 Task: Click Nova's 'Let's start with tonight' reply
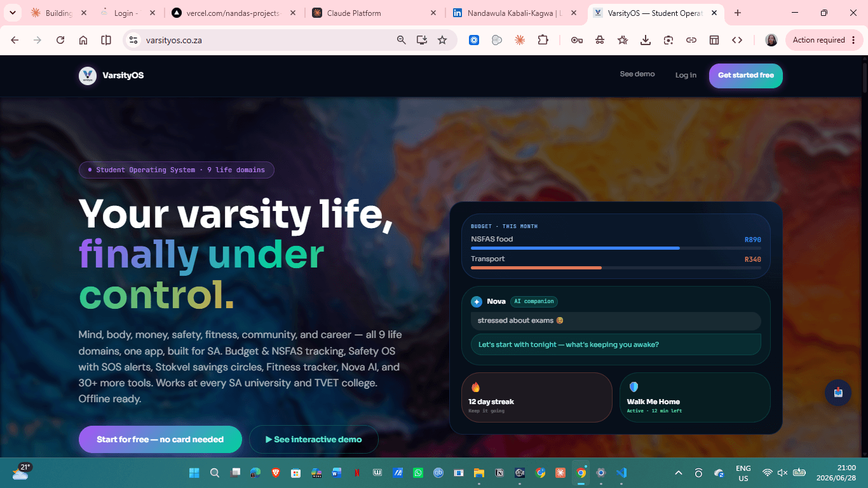616,344
